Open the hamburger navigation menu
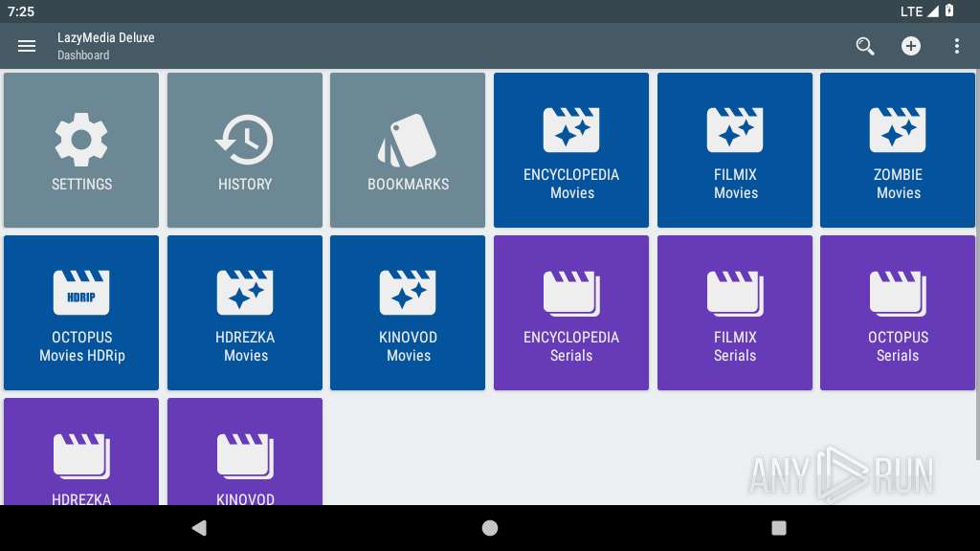 (x=26, y=46)
